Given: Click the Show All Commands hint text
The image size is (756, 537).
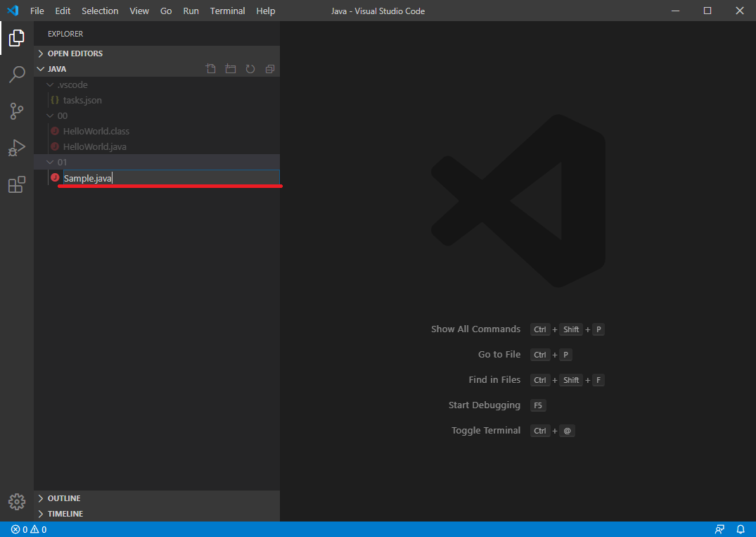Looking at the screenshot, I should click(475, 329).
